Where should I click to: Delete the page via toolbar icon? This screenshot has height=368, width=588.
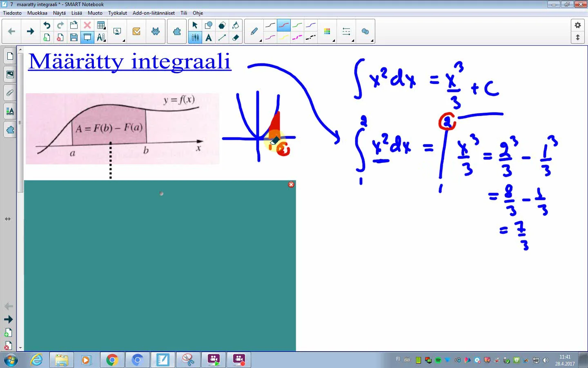(60, 38)
